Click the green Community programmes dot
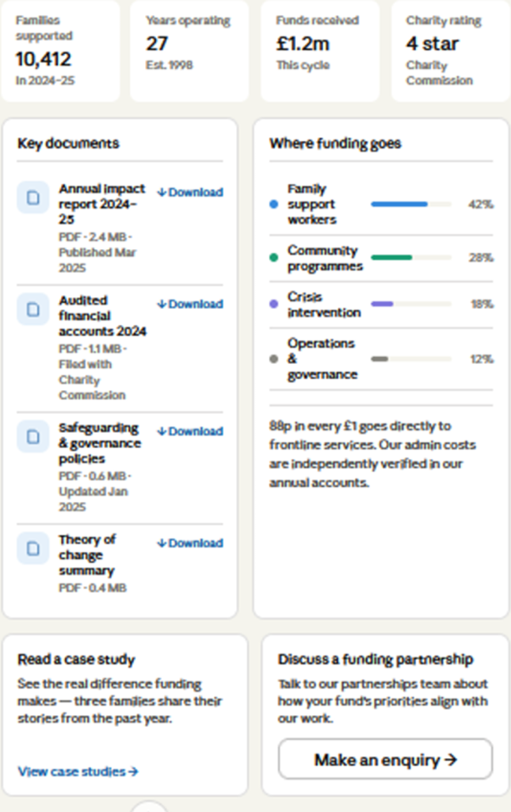This screenshot has width=511, height=812. coord(274,258)
